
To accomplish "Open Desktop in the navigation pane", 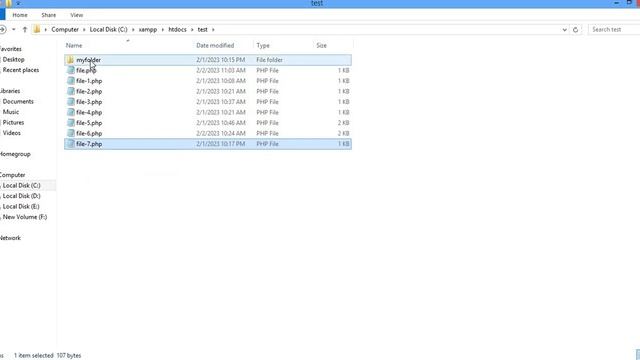I will [13, 60].
